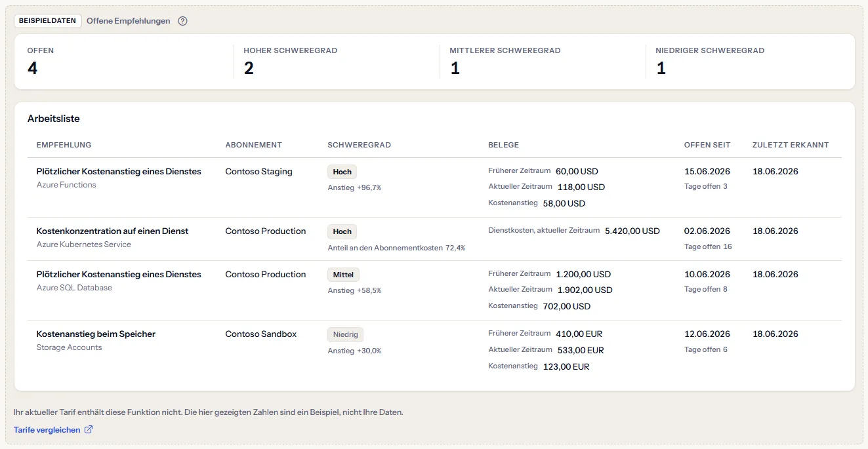This screenshot has height=449, width=868.
Task: Select Contoso Production in the Kubernetes row
Action: [266, 231]
